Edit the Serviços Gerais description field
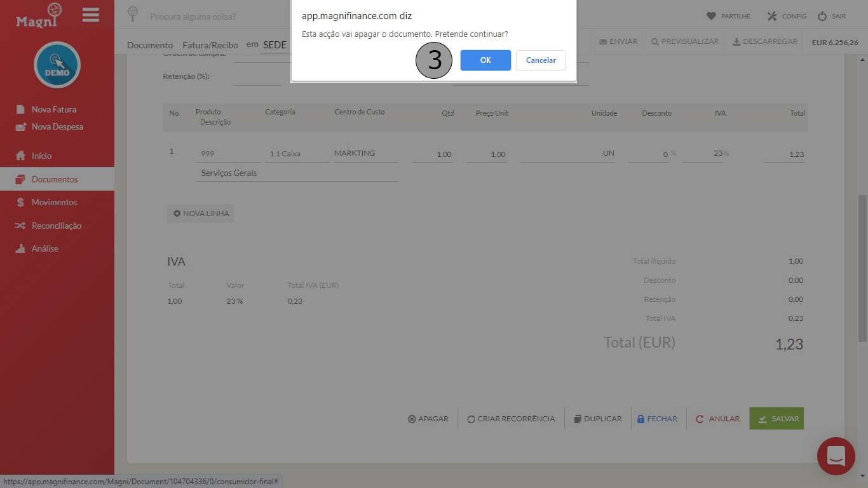Viewport: 868px width, 488px height. 297,173
